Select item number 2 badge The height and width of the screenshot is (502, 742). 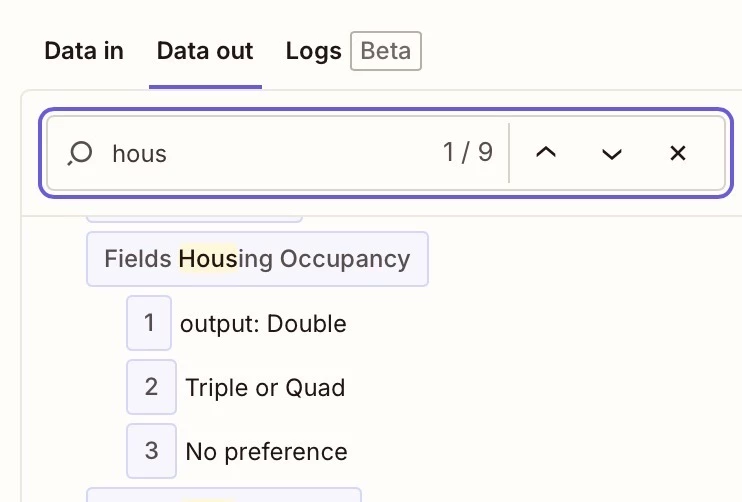[x=151, y=387]
